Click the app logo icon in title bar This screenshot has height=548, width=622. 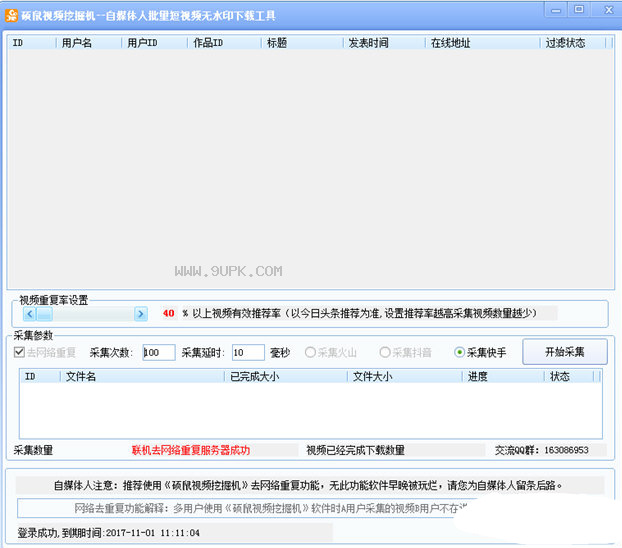11,15
